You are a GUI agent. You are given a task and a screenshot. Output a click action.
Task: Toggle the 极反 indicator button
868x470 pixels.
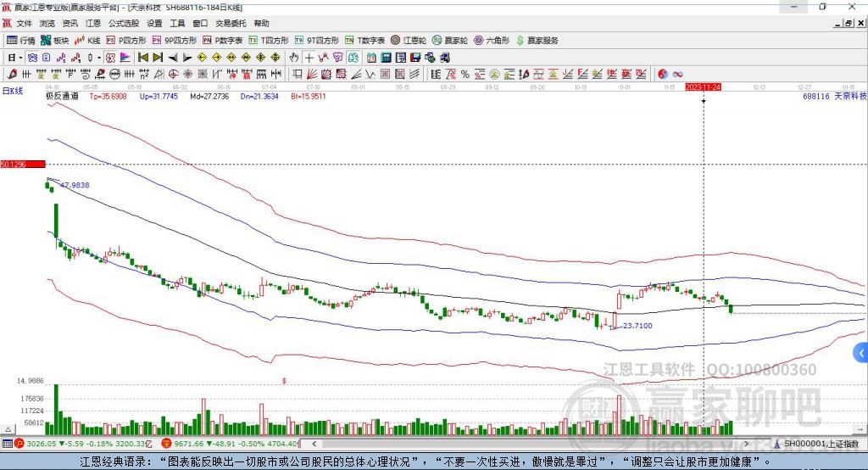pos(111,58)
